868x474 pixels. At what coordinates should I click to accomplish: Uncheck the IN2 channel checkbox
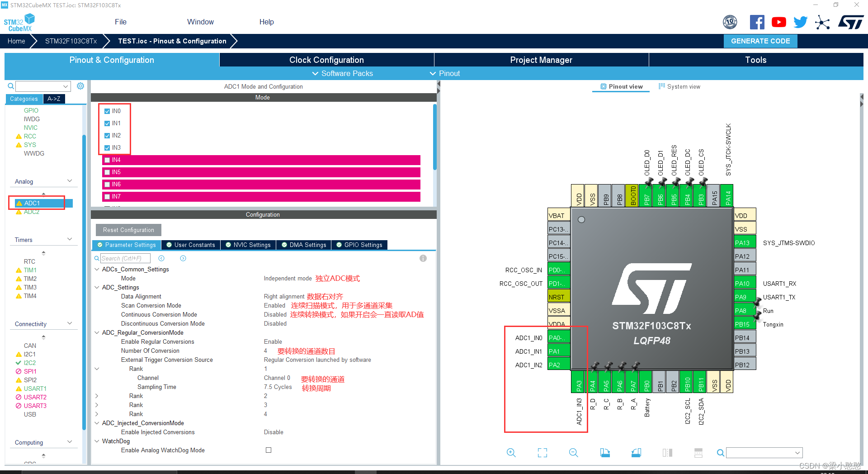pos(107,136)
